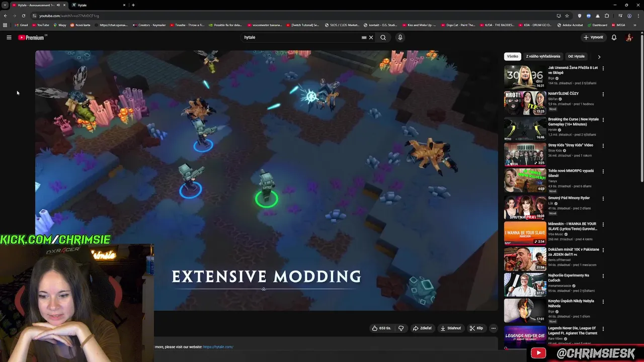This screenshot has height=362, width=644.
Task: Mute the playing tab via speaker icon
Action: click(x=58, y=5)
